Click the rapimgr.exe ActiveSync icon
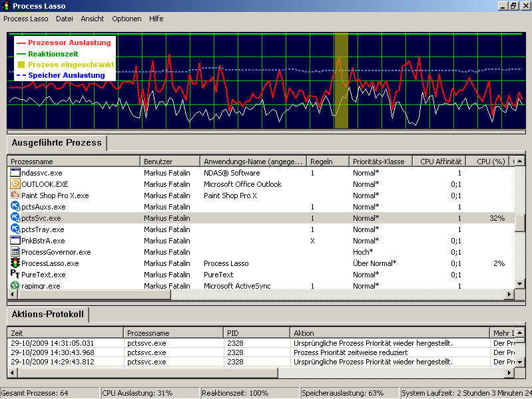Screen dimensions: 532x399 coord(15,286)
